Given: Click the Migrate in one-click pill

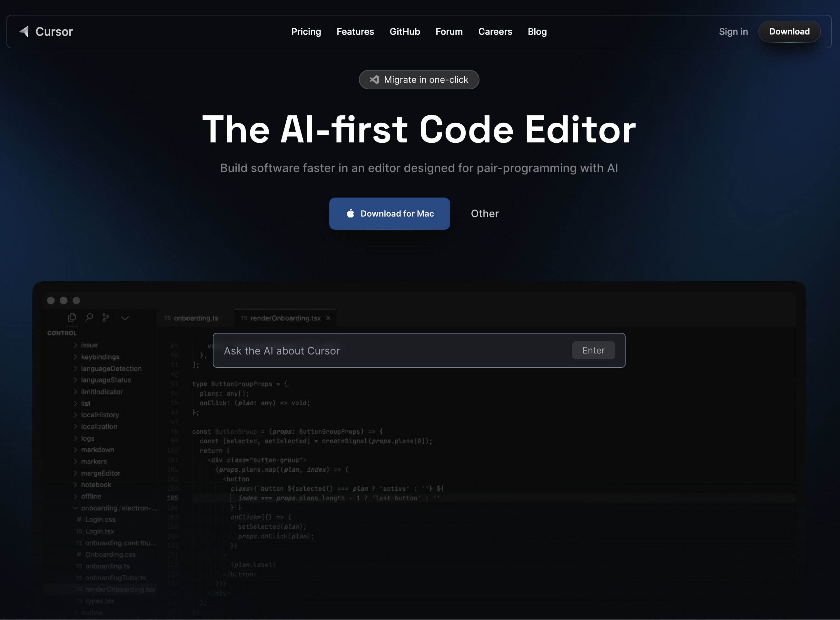Looking at the screenshot, I should (x=419, y=80).
